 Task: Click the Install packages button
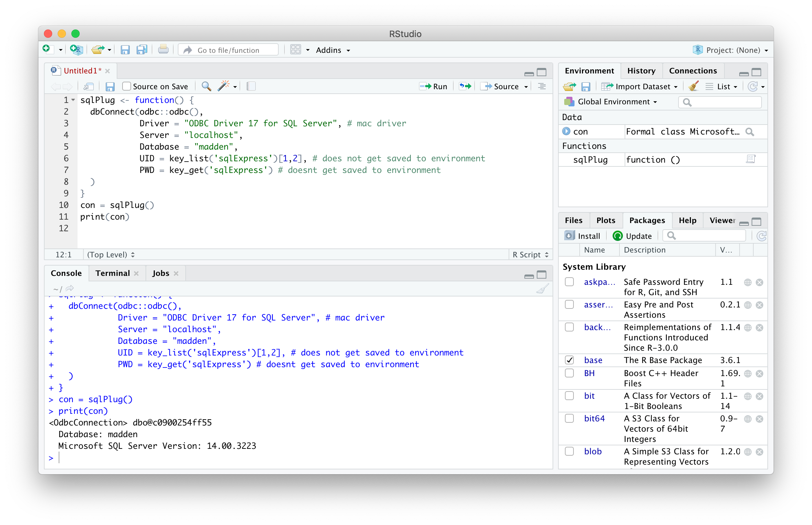[x=583, y=236]
